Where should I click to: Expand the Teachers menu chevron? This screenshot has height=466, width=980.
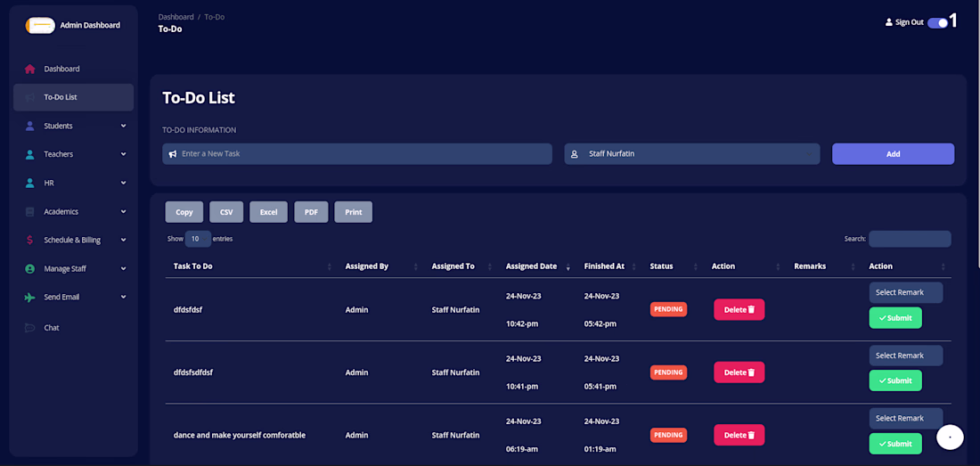(x=123, y=154)
